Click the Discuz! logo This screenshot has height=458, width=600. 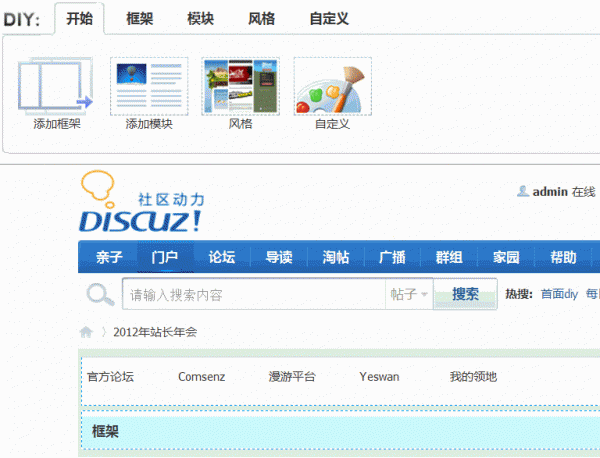click(140, 205)
